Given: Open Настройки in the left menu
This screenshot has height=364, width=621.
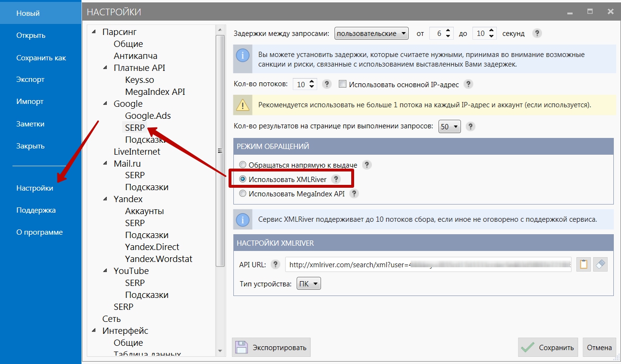Looking at the screenshot, I should [34, 188].
